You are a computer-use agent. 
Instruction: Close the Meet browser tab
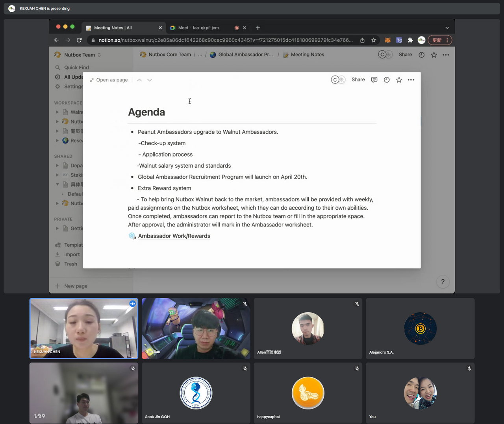(x=245, y=28)
